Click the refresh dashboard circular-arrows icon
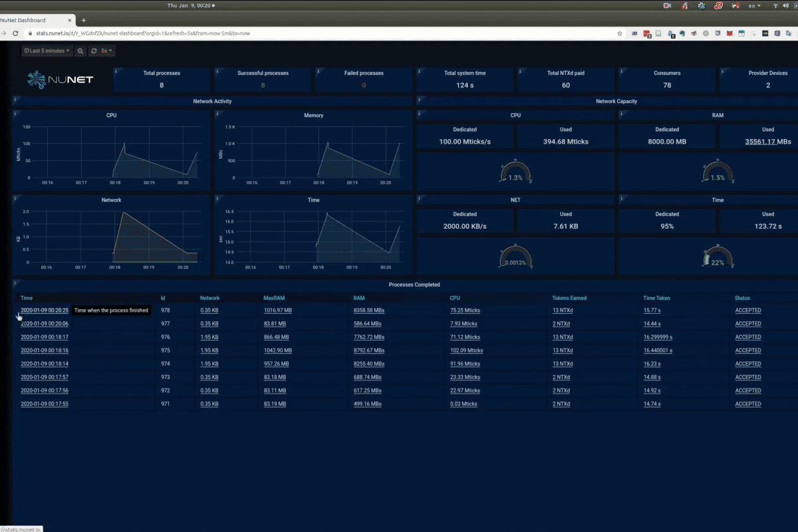The height and width of the screenshot is (532, 798). [x=93, y=51]
